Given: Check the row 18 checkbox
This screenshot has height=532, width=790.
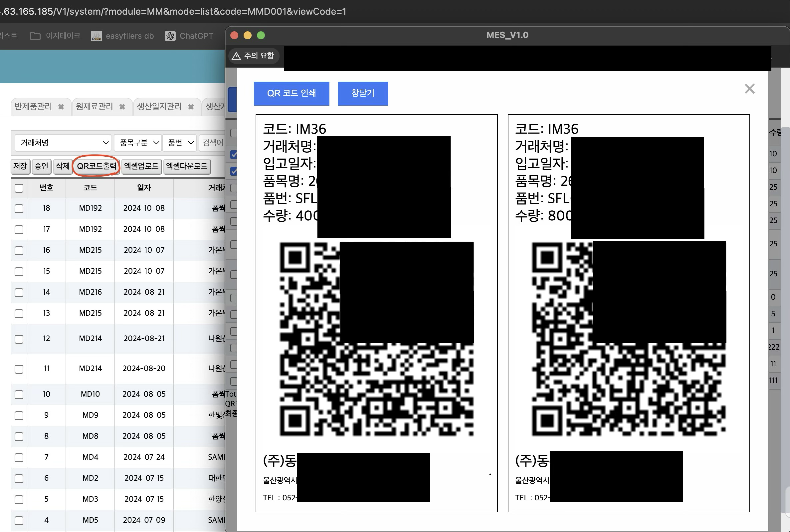Looking at the screenshot, I should click(19, 208).
